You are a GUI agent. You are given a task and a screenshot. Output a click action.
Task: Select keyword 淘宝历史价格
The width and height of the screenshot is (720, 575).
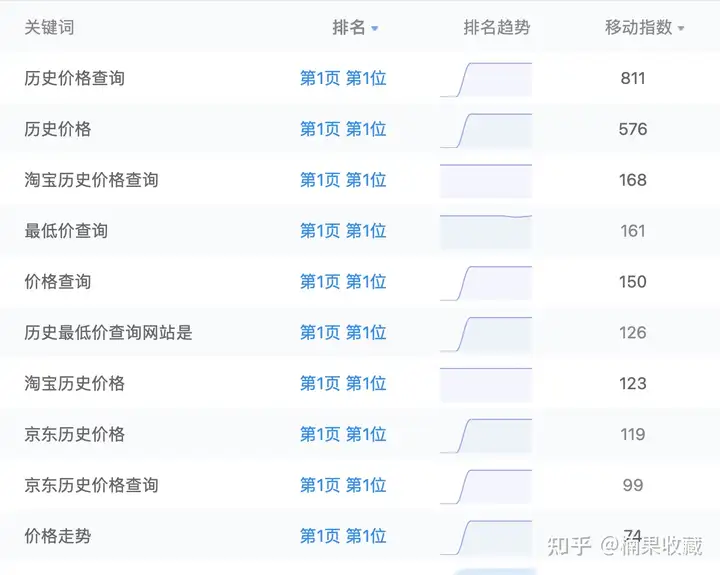(74, 383)
